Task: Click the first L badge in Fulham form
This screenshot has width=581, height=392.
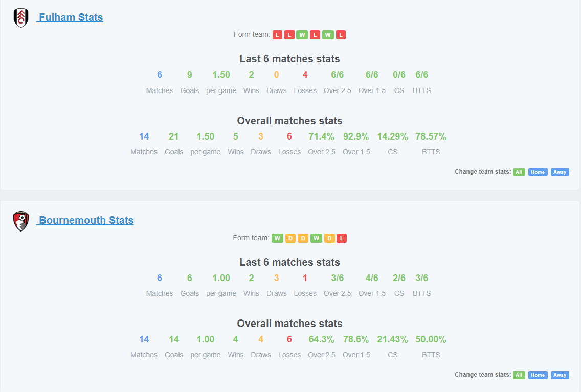Action: click(277, 35)
